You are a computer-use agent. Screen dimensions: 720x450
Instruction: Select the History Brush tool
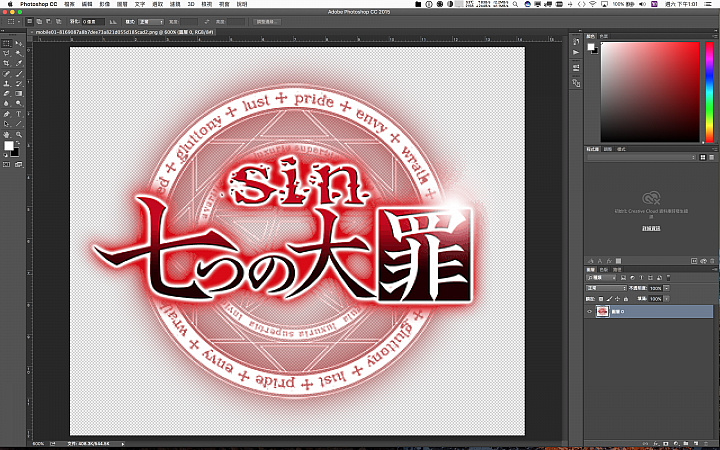pyautogui.click(x=19, y=84)
